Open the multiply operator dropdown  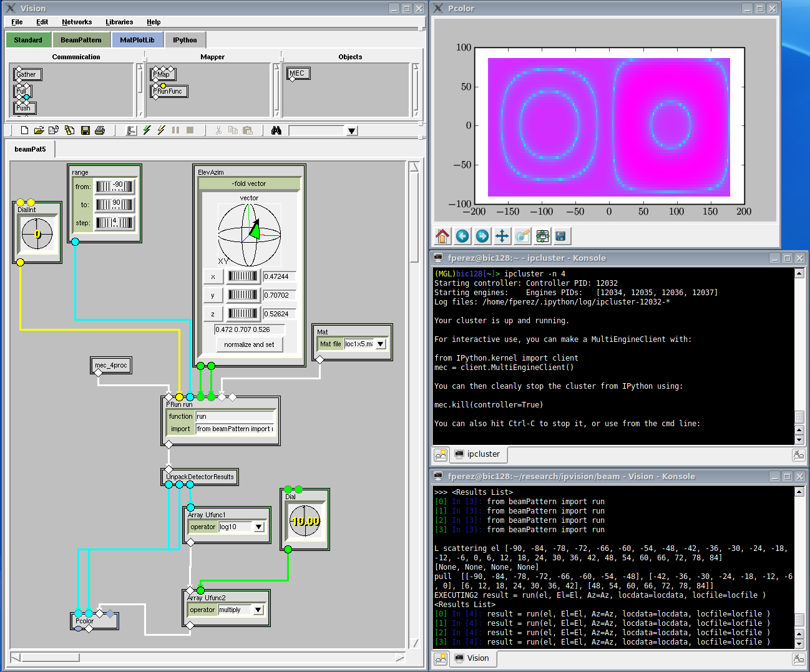tap(258, 610)
